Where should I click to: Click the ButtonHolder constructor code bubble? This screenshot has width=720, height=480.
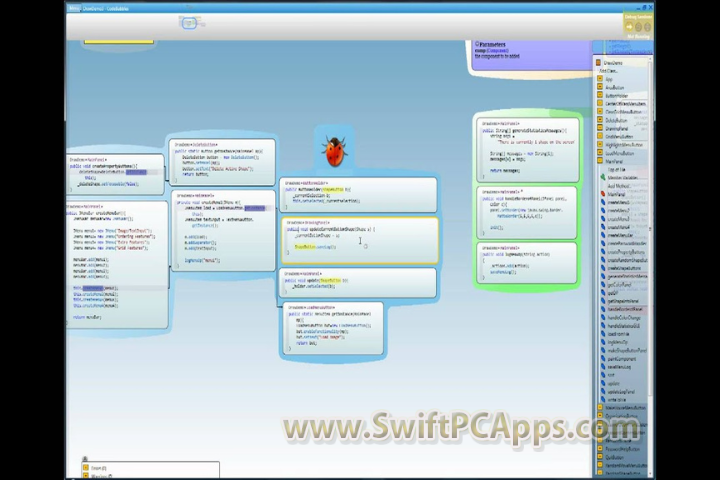click(x=358, y=195)
